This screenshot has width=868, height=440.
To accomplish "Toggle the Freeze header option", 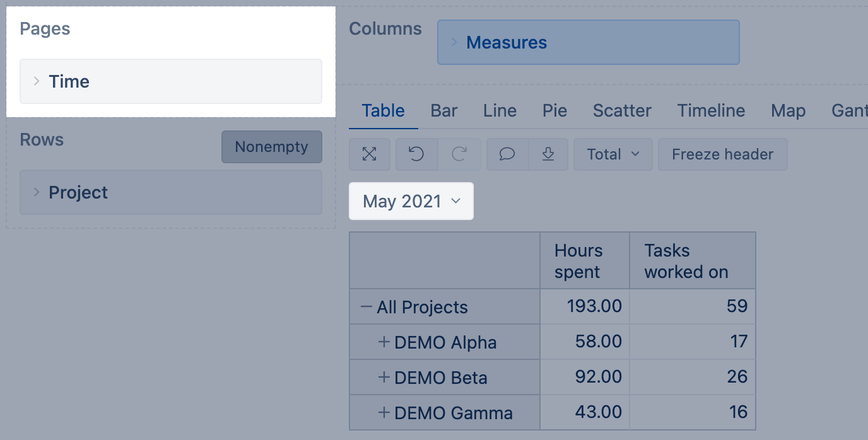I will pos(722,154).
